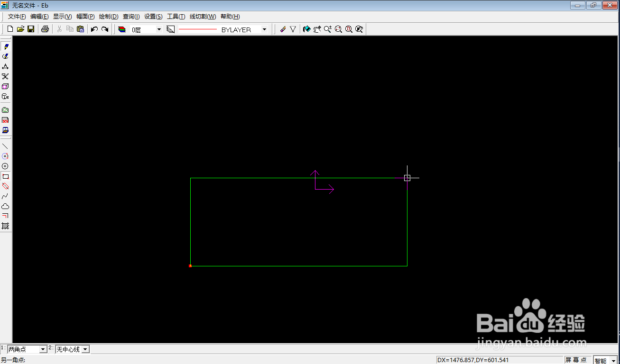Click the Copy icon in toolbar
Image resolution: width=620 pixels, height=364 pixels.
tap(70, 29)
